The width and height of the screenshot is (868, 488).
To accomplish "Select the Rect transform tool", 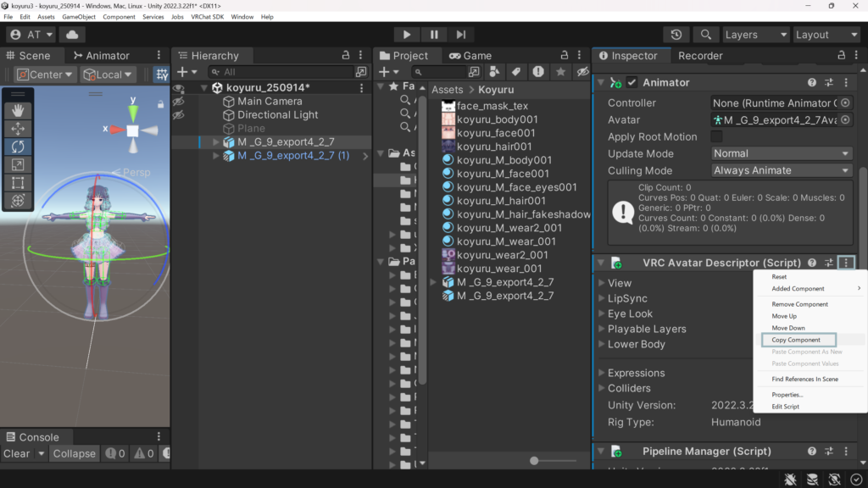I will [18, 183].
